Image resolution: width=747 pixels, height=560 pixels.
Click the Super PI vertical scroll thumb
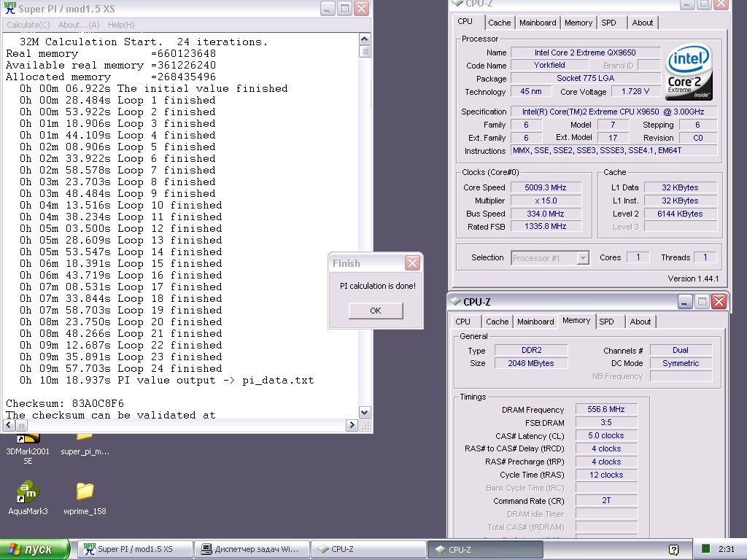click(x=365, y=51)
